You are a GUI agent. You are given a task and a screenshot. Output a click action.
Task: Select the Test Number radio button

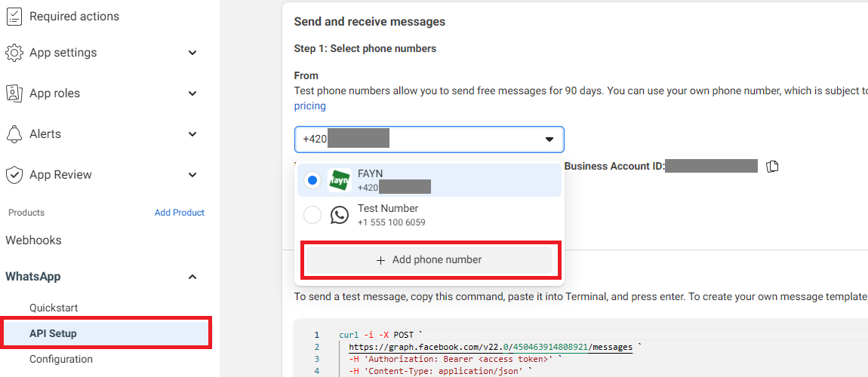(x=312, y=216)
